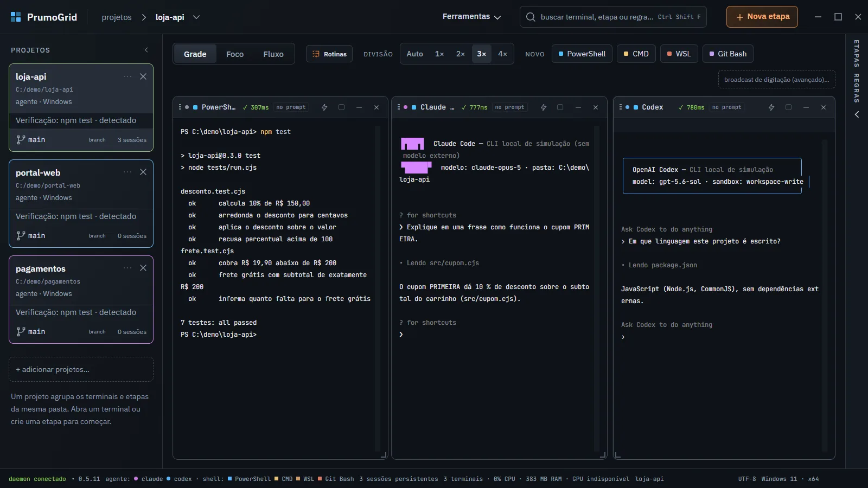
Task: Minimize the Codex terminal pane
Action: coord(806,107)
